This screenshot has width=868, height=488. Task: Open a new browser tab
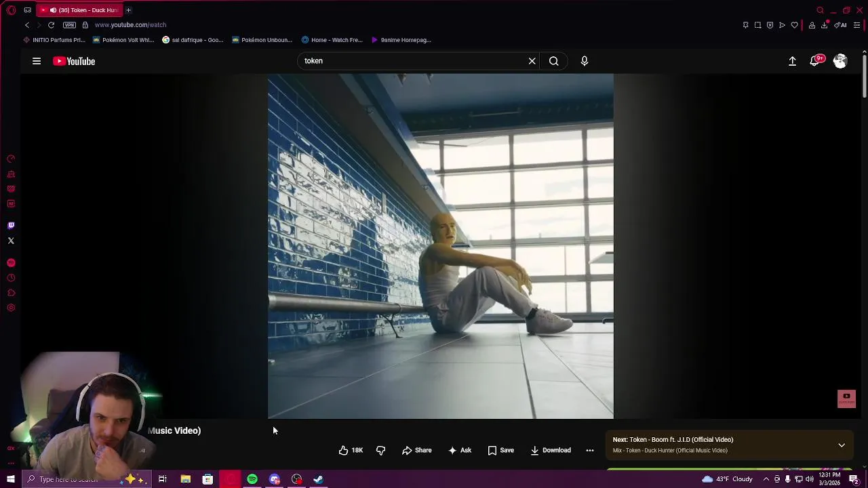coord(128,10)
